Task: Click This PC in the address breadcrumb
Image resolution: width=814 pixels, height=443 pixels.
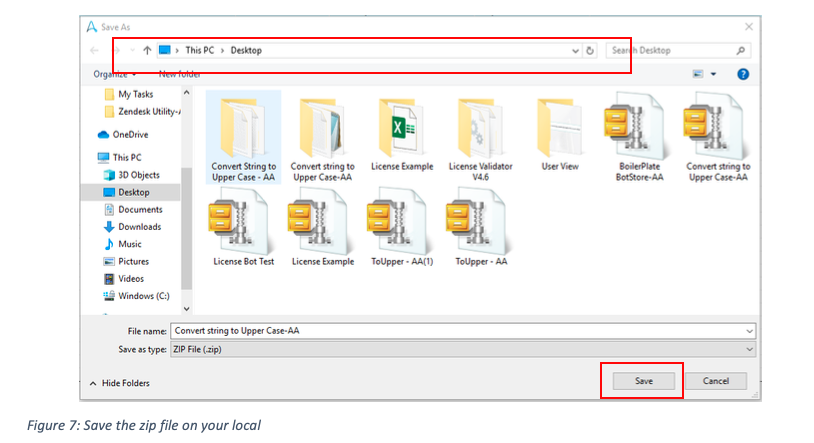Action: (199, 50)
